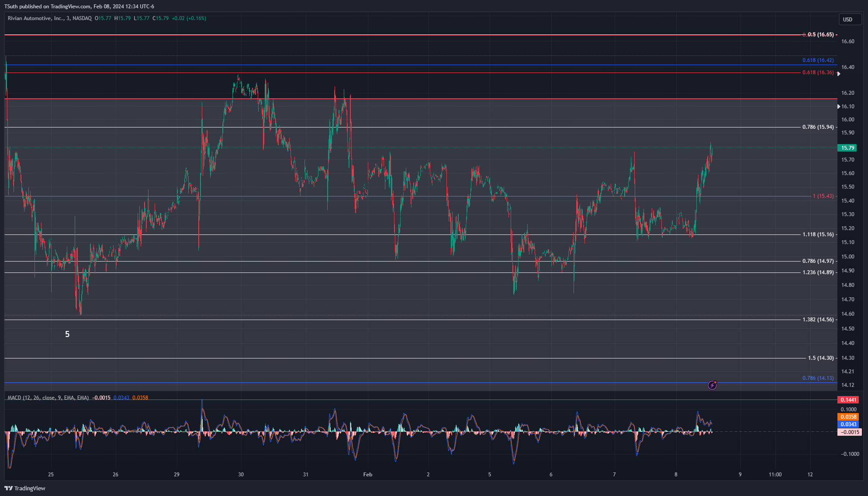
Task: Select the green 15.79 current price label
Action: click(x=847, y=148)
